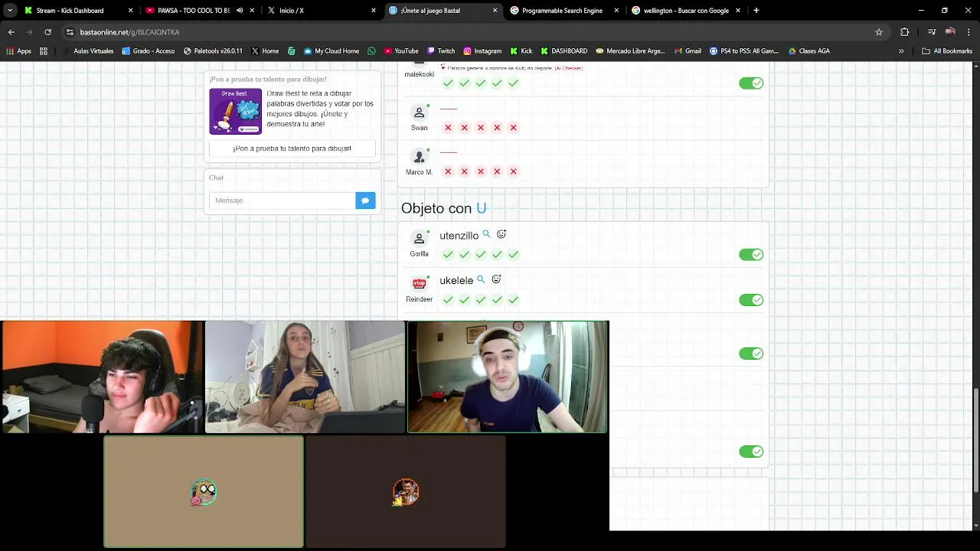Toggle approval switch for the ukelele answer

[x=751, y=300]
